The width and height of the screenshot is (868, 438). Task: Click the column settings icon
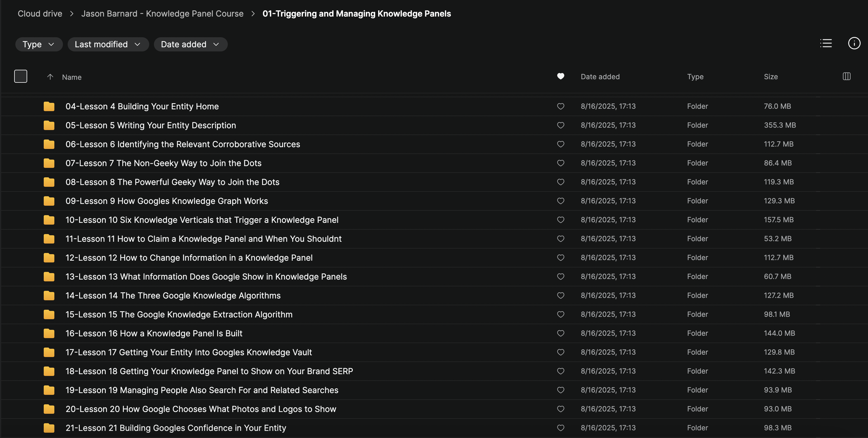pos(846,77)
